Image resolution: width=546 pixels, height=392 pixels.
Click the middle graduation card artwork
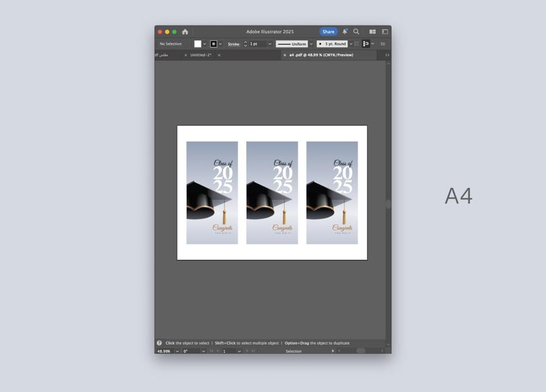coord(272,193)
